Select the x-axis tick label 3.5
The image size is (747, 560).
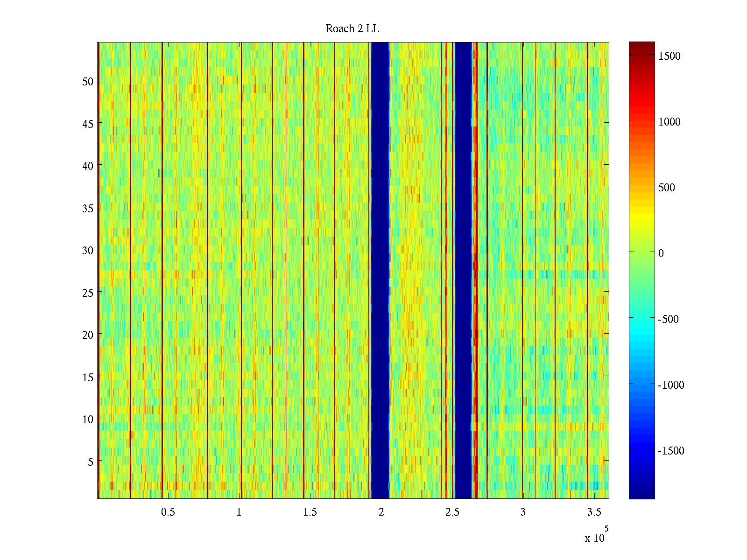click(594, 512)
